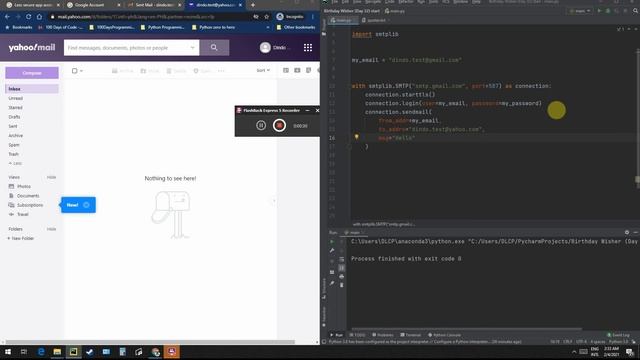Open the Unread folder
The image size is (640, 360).
pyautogui.click(x=16, y=98)
